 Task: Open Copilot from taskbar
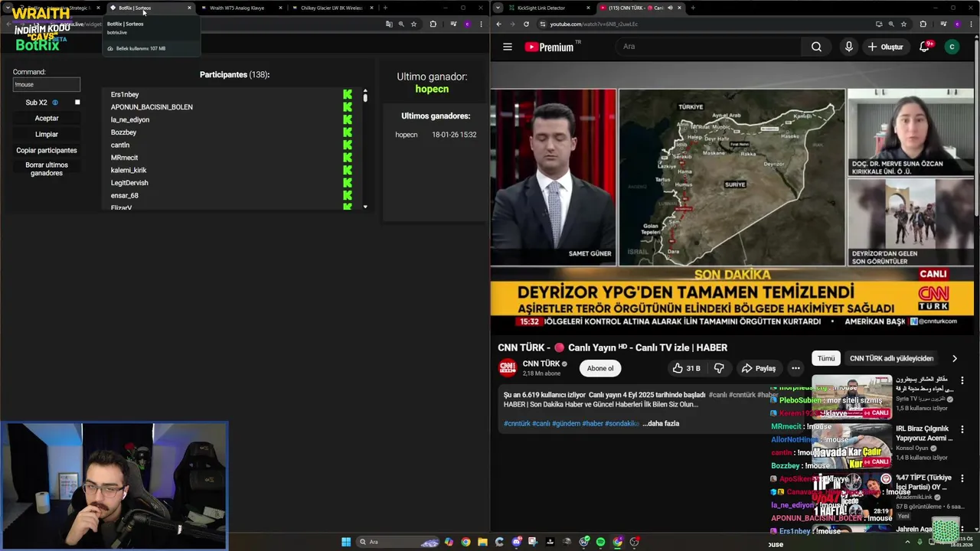pyautogui.click(x=449, y=542)
